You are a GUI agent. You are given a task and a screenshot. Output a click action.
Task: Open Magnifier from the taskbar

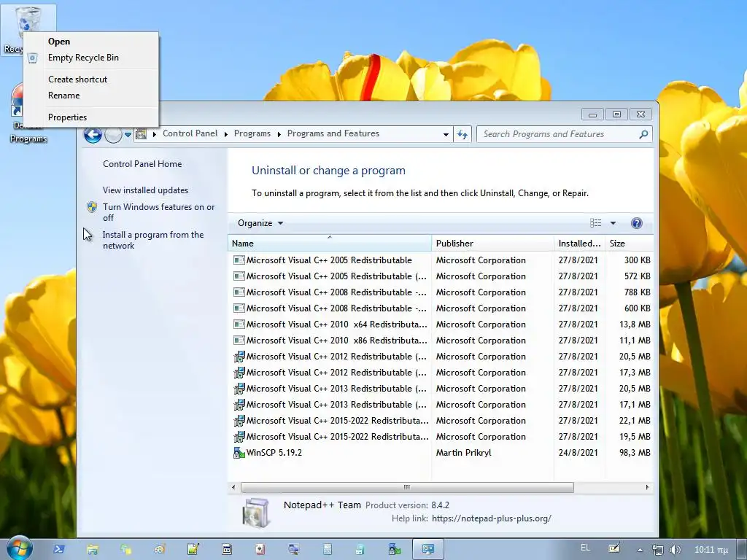293,550
